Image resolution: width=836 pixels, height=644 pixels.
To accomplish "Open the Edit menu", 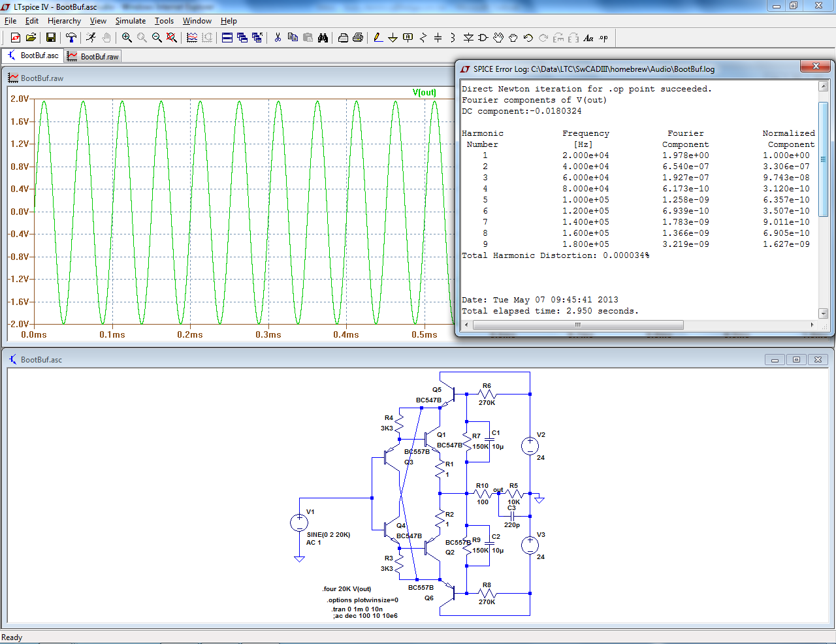I will pos(32,21).
